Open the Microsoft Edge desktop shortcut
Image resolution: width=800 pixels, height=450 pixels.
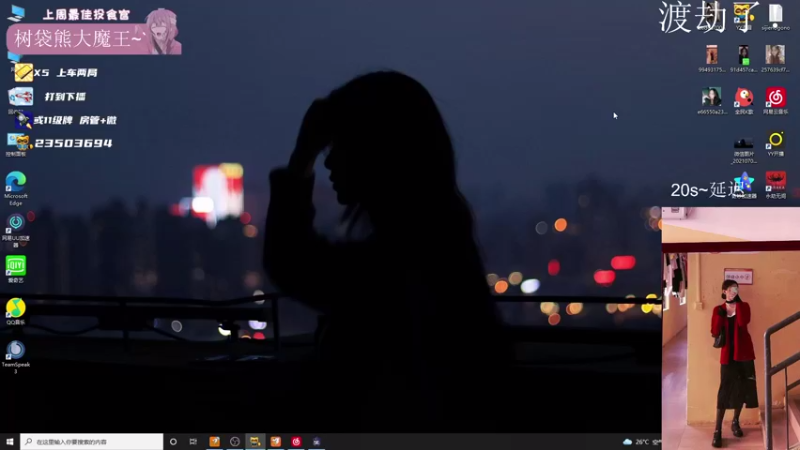(16, 188)
